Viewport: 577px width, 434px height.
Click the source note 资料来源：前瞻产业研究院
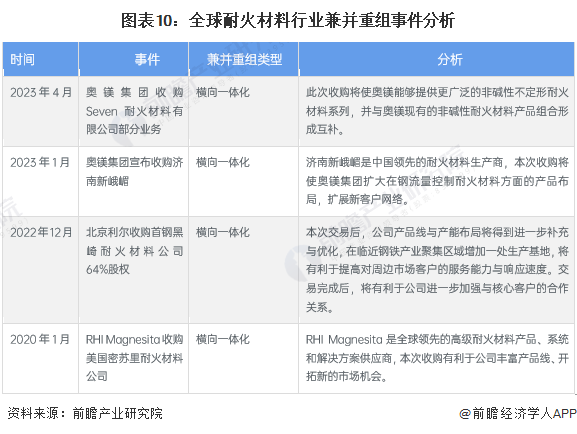(x=85, y=413)
